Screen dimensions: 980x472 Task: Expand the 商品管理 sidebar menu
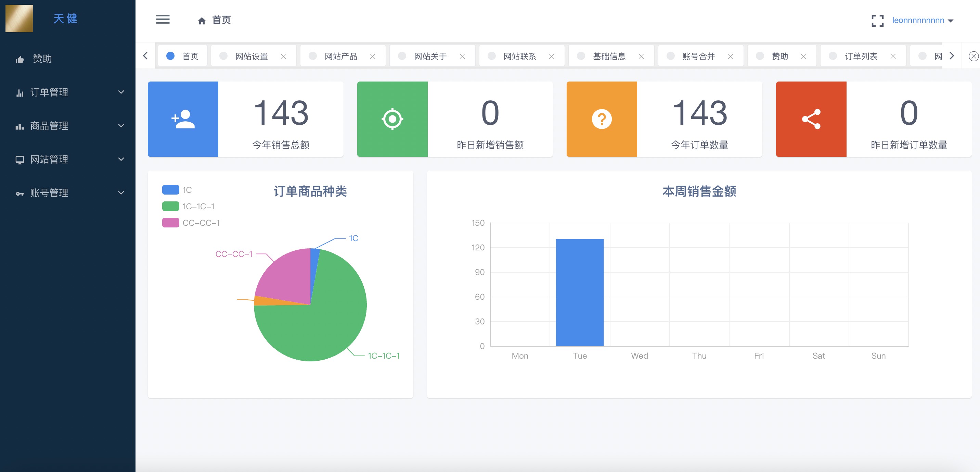tap(68, 126)
